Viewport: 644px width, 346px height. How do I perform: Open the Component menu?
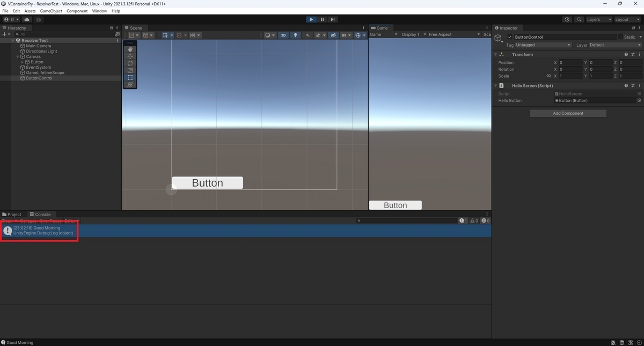[77, 11]
